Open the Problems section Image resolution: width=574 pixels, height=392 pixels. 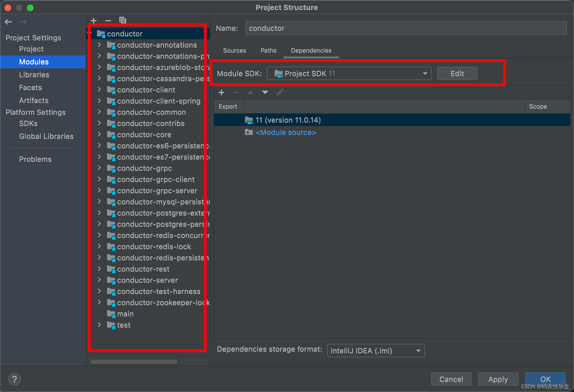tap(35, 159)
